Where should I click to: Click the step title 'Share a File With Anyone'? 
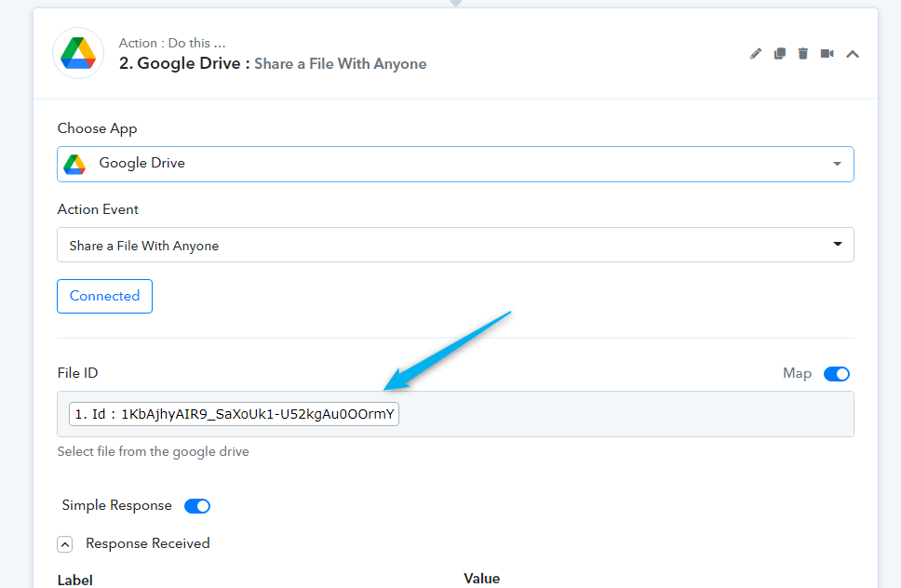click(340, 64)
